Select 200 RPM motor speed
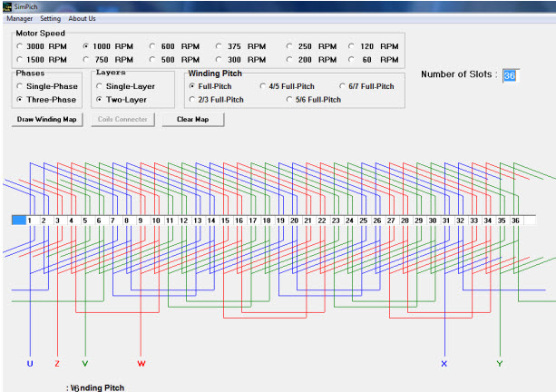 311,60
